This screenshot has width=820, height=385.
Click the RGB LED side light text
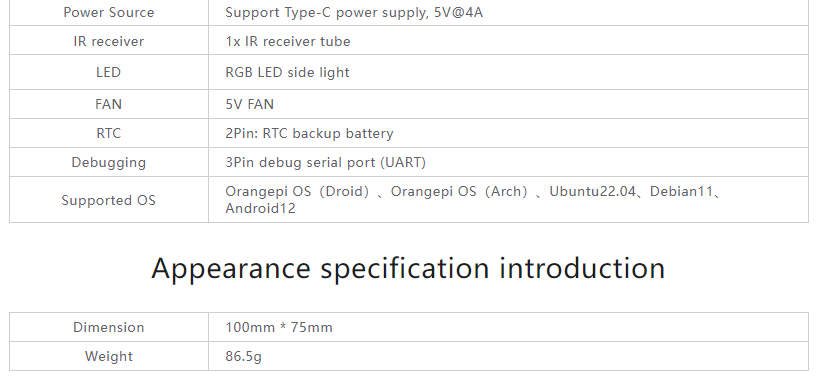click(287, 72)
